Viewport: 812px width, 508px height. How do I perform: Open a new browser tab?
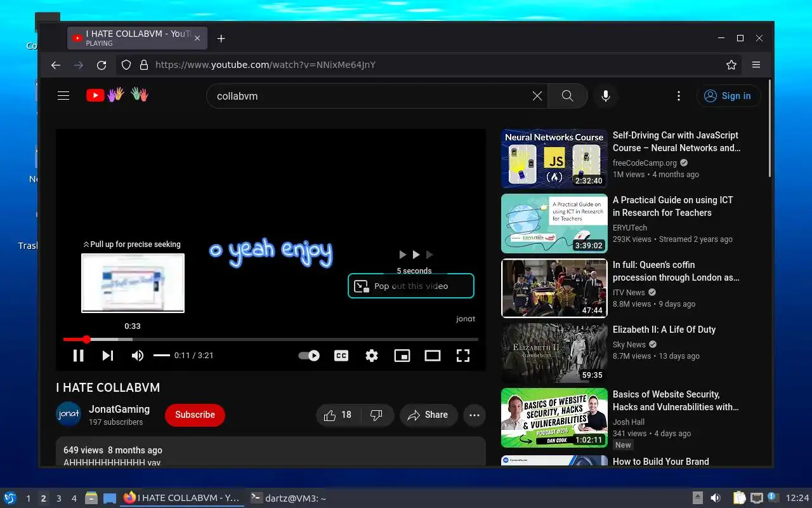221,39
